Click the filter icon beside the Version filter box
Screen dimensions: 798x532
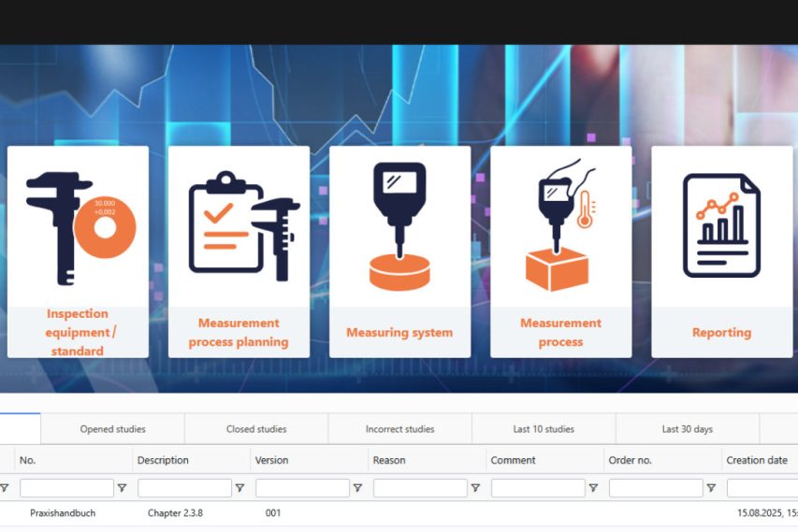(357, 488)
